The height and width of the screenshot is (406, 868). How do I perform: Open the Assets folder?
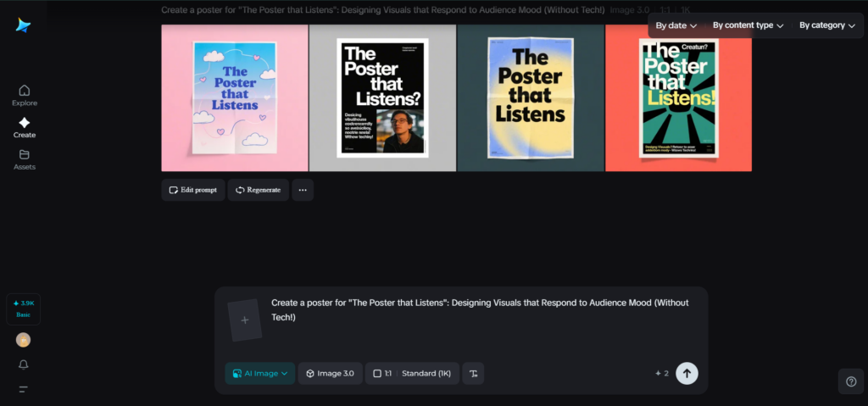coord(24,159)
